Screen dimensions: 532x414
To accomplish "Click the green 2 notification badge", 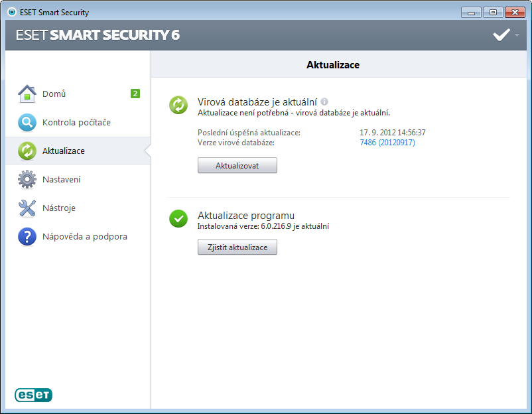I will point(135,94).
